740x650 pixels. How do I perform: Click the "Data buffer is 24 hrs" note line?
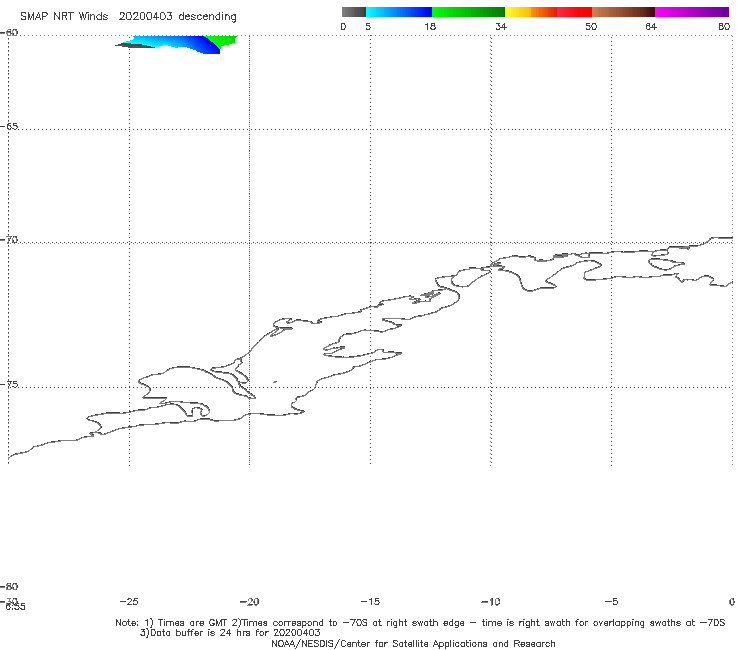pyautogui.click(x=230, y=633)
